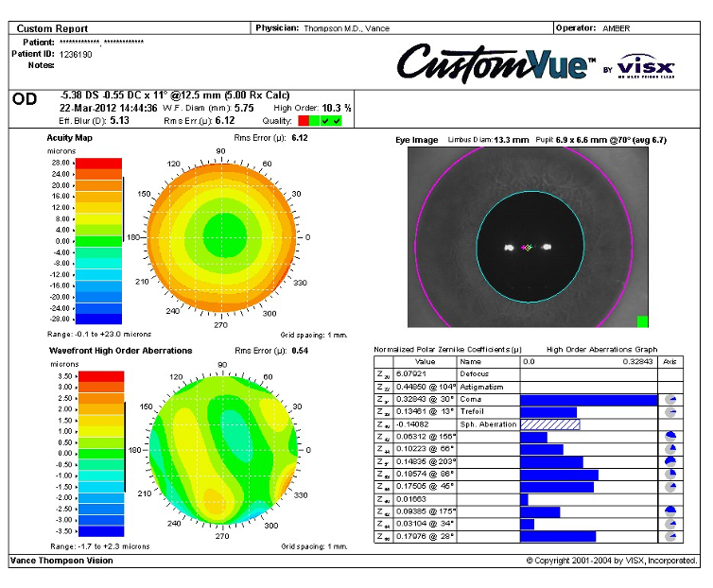Click 'Vance Thompson Vision' footer text

click(x=61, y=561)
